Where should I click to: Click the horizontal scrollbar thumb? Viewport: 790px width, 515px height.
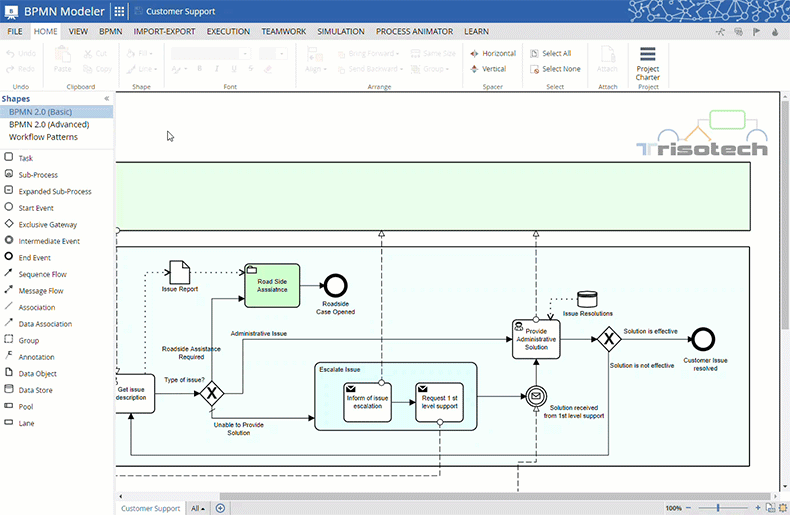point(495,496)
